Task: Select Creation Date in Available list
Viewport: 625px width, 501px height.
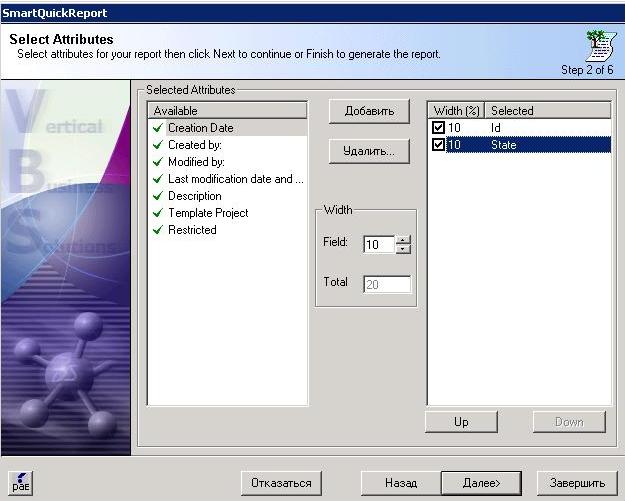Action: click(228, 128)
